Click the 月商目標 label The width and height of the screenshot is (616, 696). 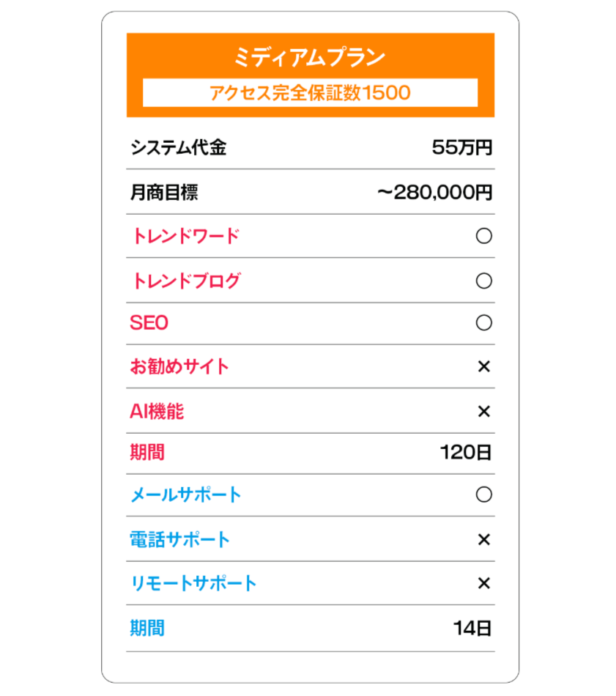[x=164, y=192]
